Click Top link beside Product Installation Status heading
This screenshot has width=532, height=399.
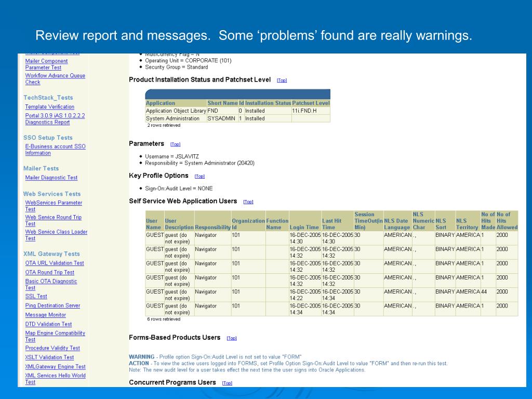[282, 81]
